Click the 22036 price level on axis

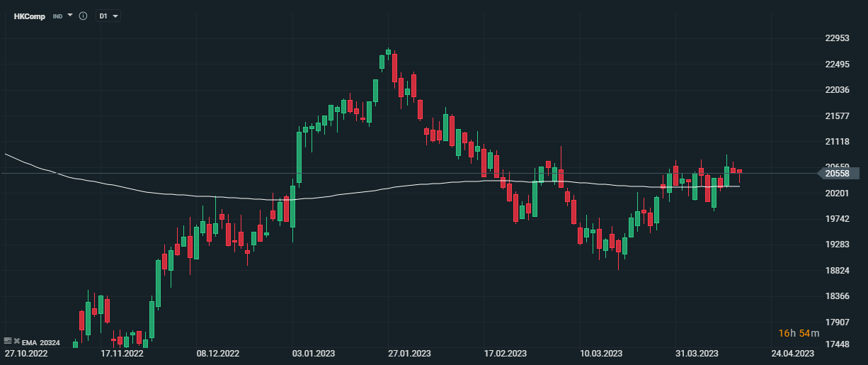coord(836,90)
